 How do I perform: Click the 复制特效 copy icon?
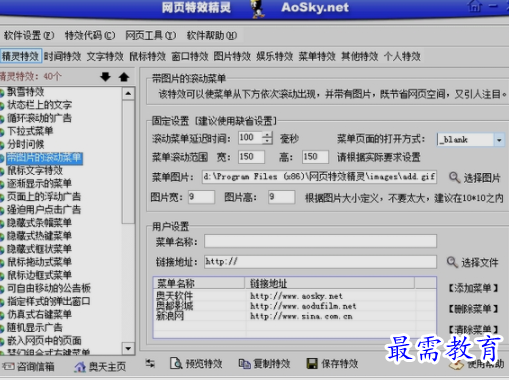(x=244, y=364)
